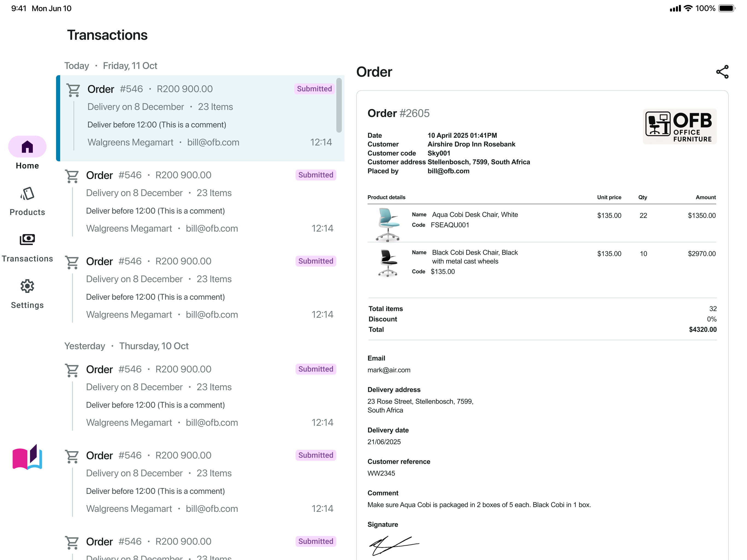Click the OFB Office Furniture logo
Image resolution: width=747 pixels, height=560 pixels.
tap(679, 127)
